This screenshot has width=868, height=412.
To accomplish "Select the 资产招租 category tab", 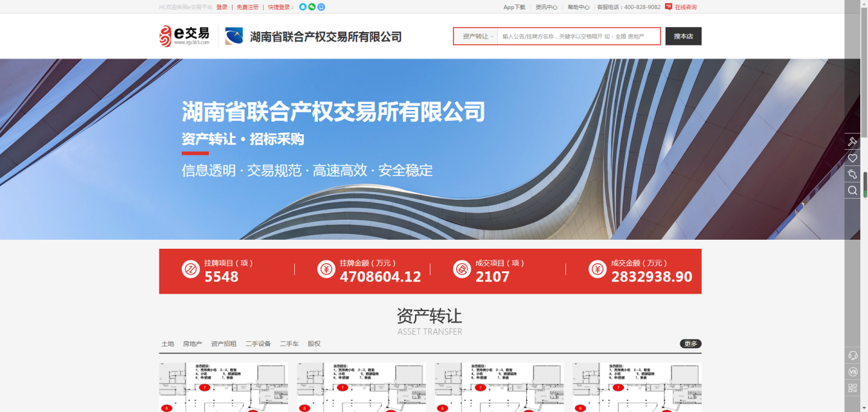I will click(x=224, y=344).
